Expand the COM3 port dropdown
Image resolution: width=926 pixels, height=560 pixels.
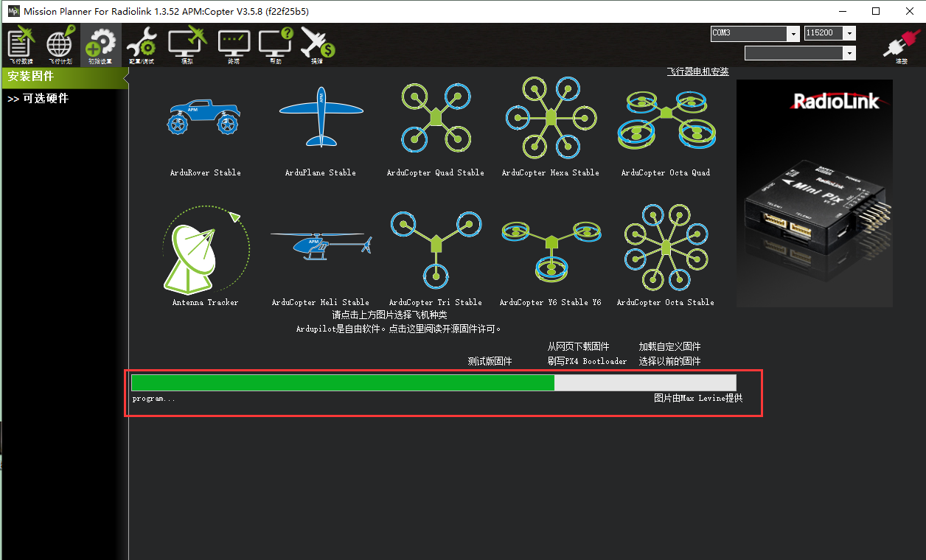coord(793,34)
